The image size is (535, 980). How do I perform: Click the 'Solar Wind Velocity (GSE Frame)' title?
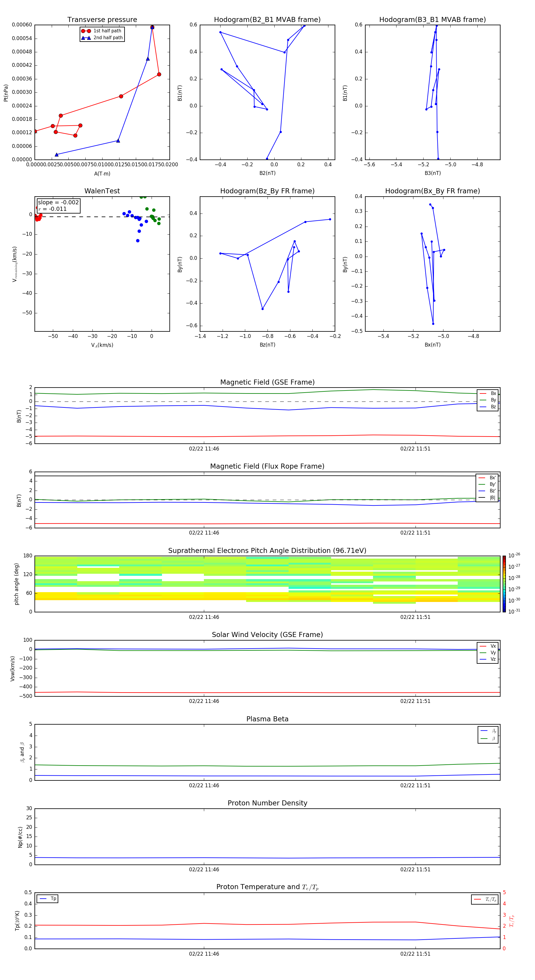coord(267,635)
